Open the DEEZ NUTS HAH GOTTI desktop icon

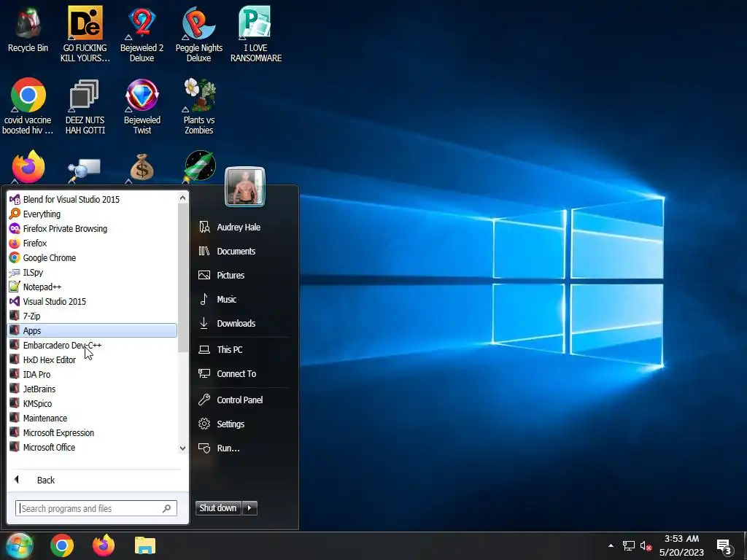coord(85,106)
